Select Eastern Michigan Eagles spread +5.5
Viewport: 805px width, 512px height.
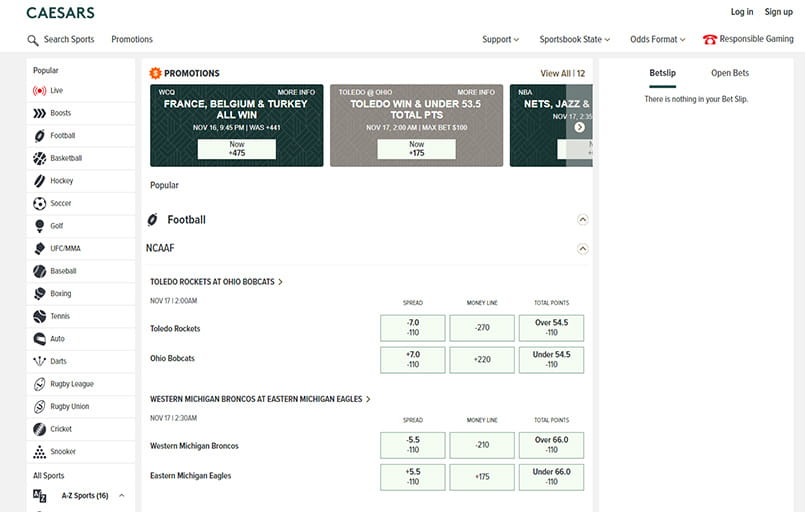pos(413,477)
